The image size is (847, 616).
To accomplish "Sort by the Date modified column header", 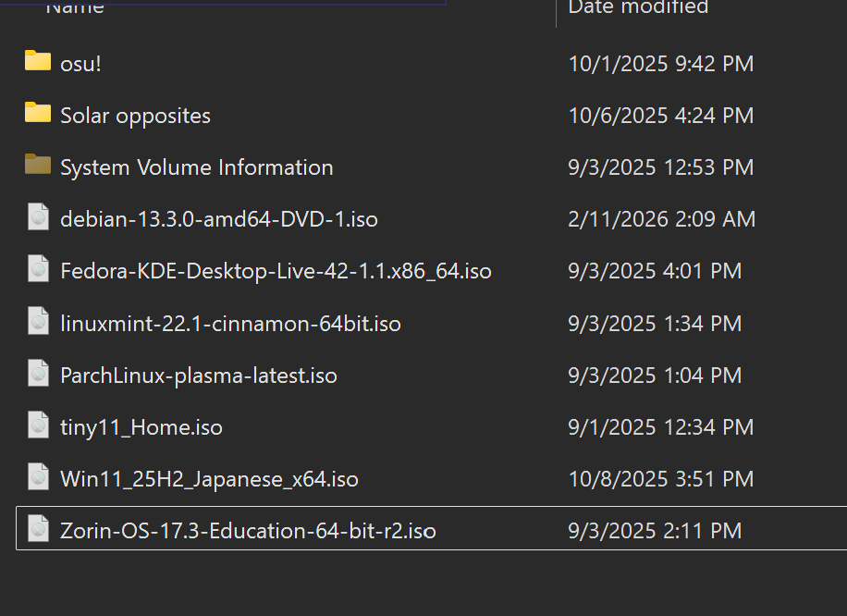I will (x=638, y=7).
